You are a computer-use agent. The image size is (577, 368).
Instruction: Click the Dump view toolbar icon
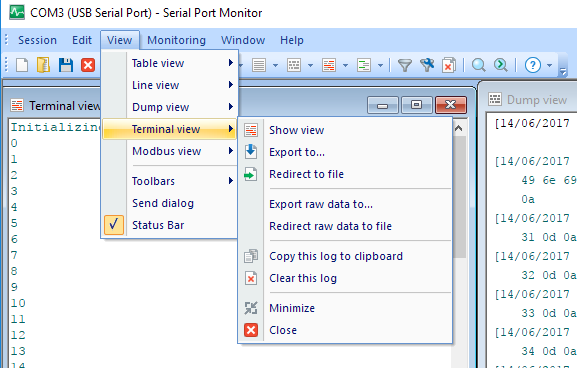(x=294, y=65)
